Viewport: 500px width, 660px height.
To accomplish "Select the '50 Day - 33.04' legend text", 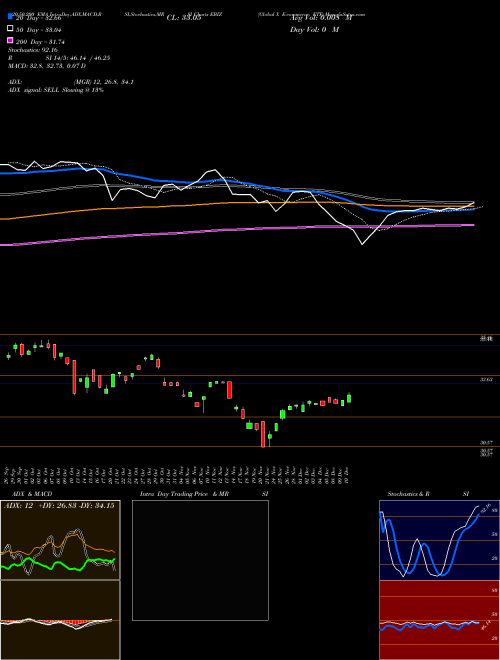I will tap(39, 30).
